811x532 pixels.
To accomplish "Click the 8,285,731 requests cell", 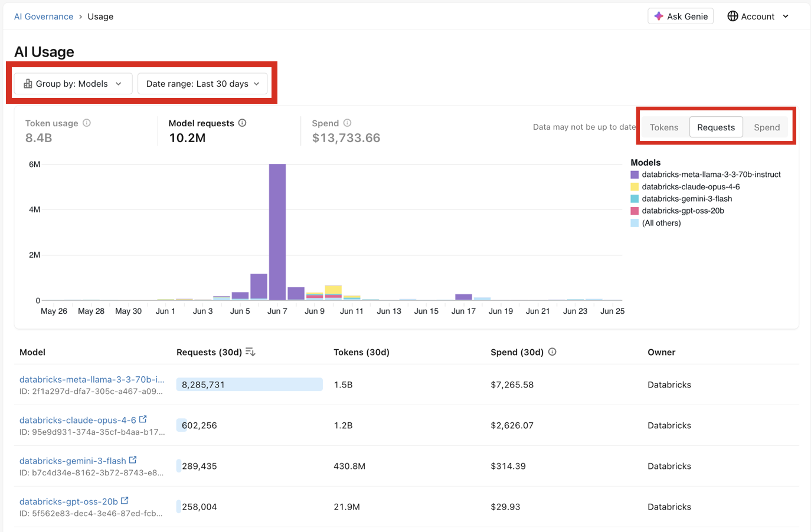I will tap(250, 385).
